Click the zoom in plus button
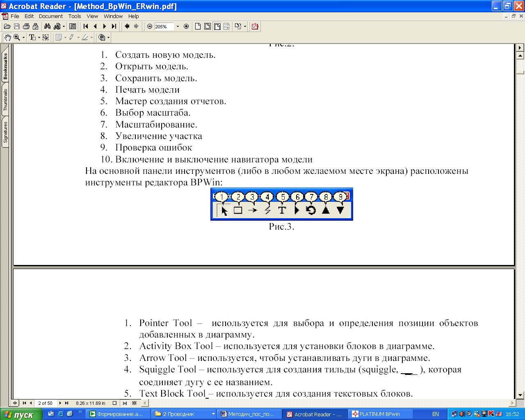 coord(186,27)
